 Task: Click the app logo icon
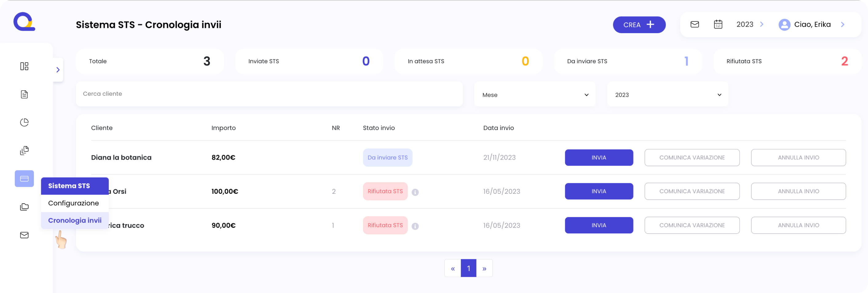tap(24, 21)
